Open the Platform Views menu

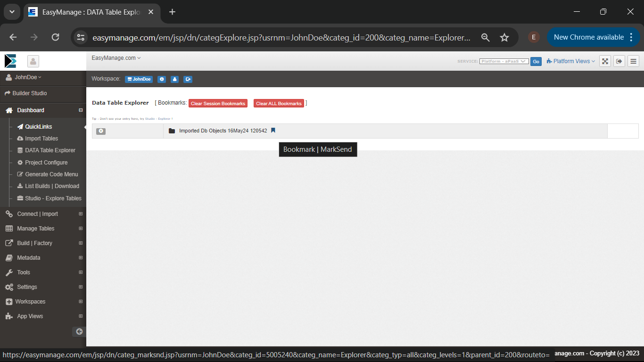point(571,61)
